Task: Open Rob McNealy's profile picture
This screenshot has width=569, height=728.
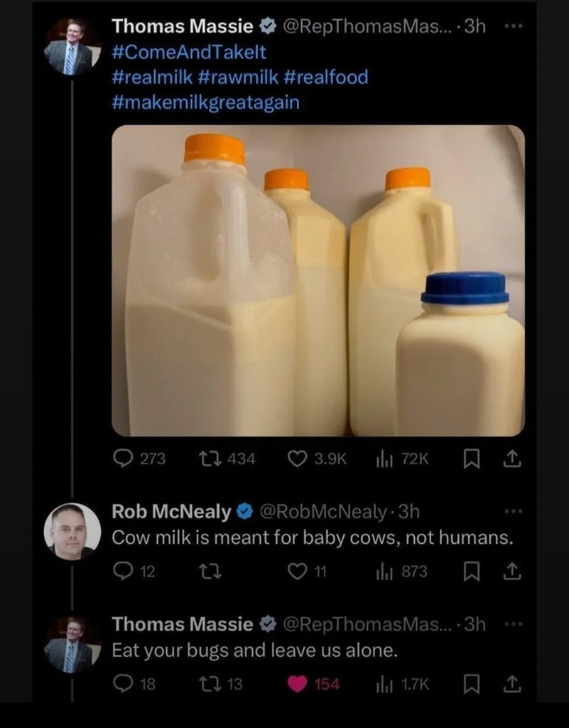Action: [x=72, y=530]
